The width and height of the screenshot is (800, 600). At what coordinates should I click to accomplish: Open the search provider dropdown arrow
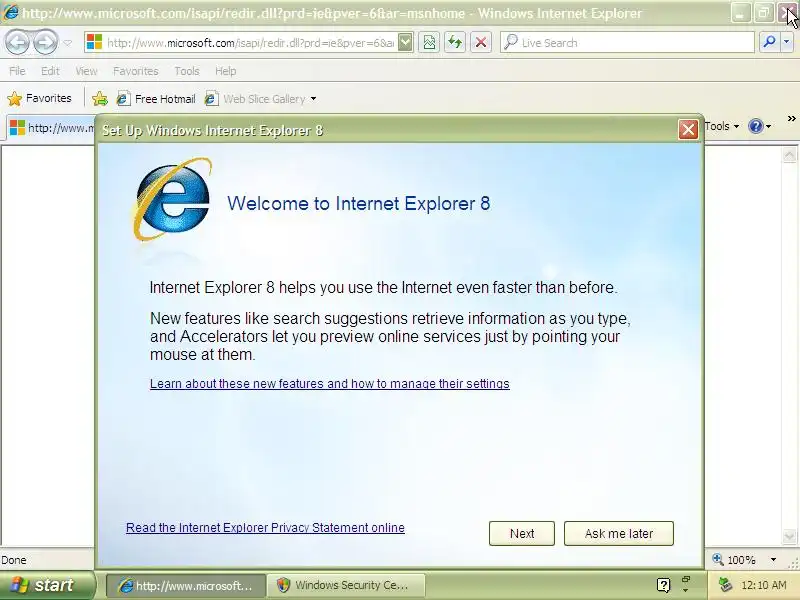(x=787, y=43)
